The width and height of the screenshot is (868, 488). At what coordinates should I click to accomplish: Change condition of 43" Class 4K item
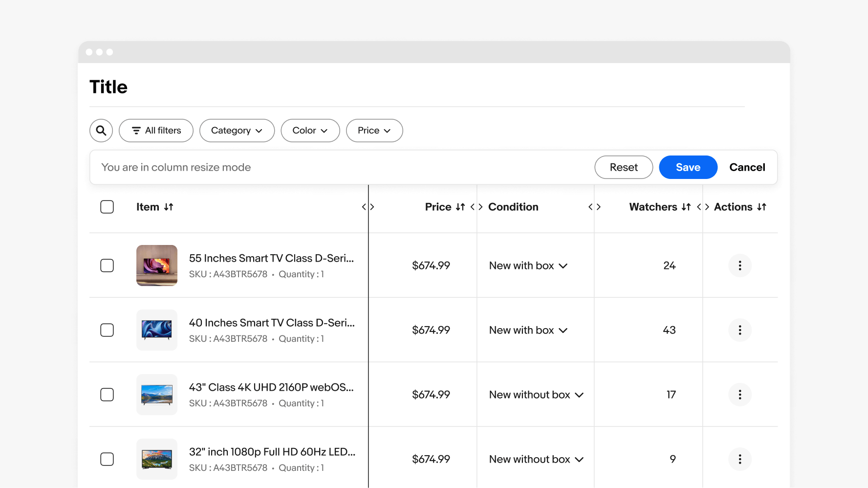point(536,395)
